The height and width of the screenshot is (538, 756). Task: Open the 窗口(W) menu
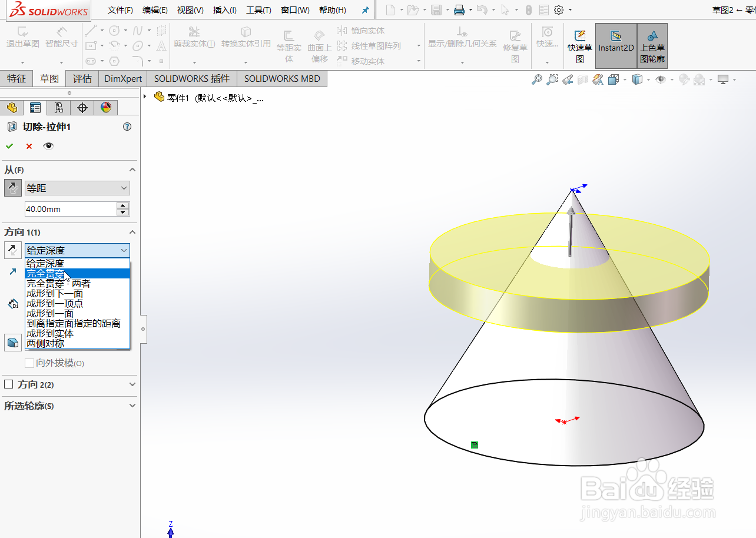point(295,10)
